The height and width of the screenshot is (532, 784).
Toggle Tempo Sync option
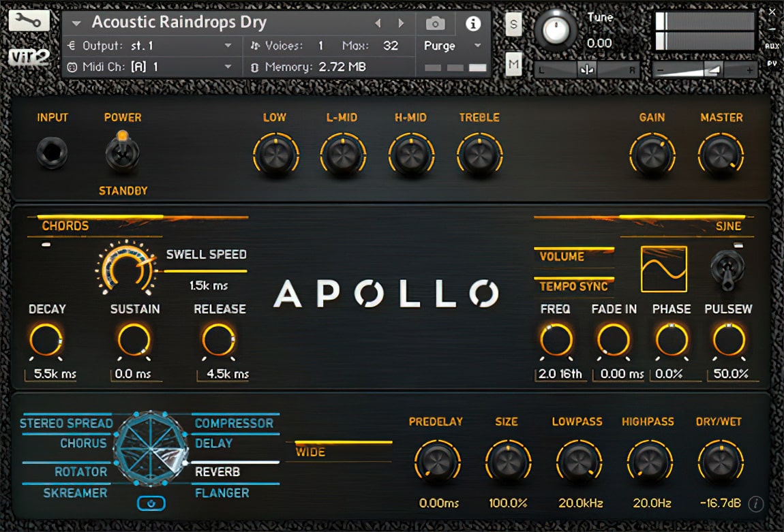point(574,285)
